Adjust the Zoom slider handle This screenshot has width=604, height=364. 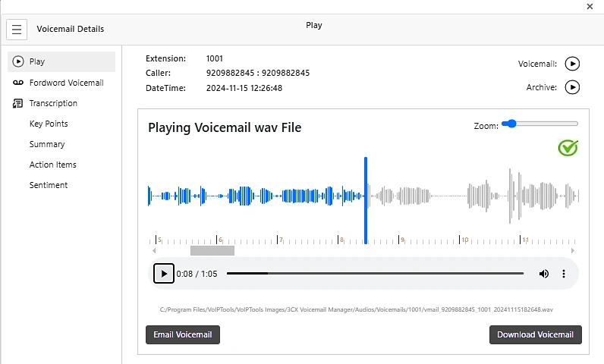tap(511, 124)
